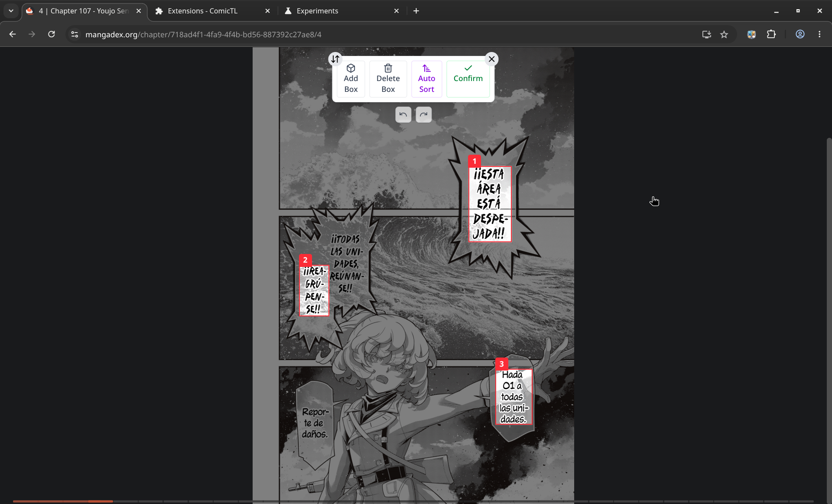Image resolution: width=832 pixels, height=504 pixels.
Task: Close the Experiments tab
Action: pyautogui.click(x=396, y=11)
